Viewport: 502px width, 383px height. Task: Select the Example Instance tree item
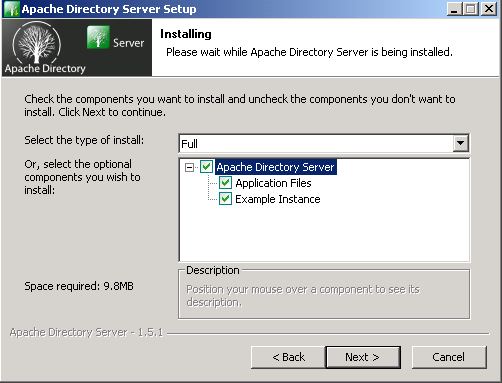coord(278,199)
